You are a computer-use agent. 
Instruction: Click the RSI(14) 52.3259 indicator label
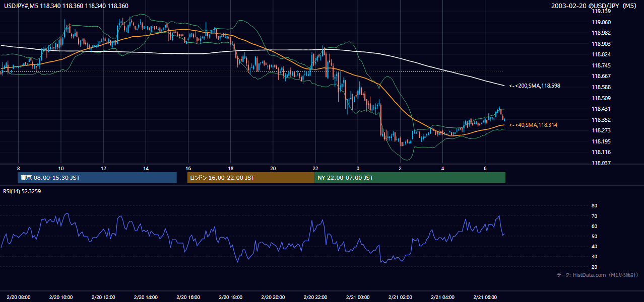click(x=22, y=191)
